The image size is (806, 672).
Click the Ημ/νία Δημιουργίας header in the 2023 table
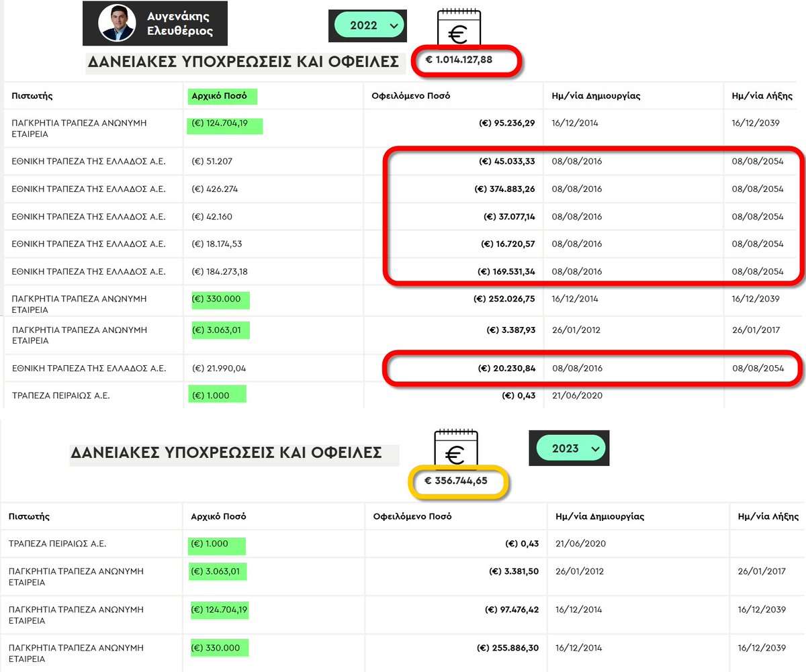600,517
